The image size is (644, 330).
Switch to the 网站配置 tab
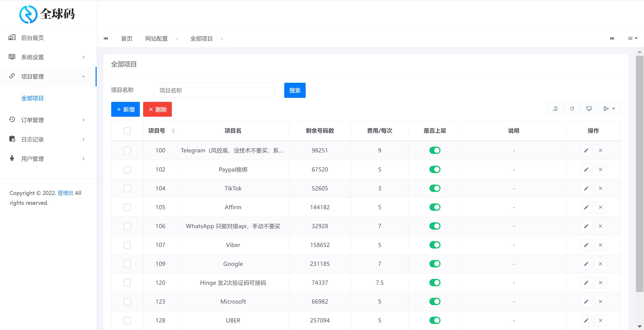pos(156,39)
